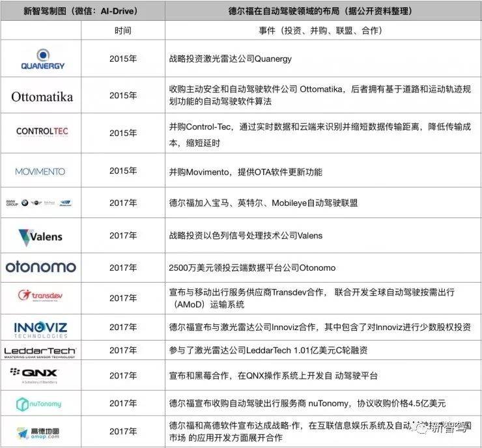Click text 并购Movimento，提供OTA软件更新功能

[x=246, y=172]
